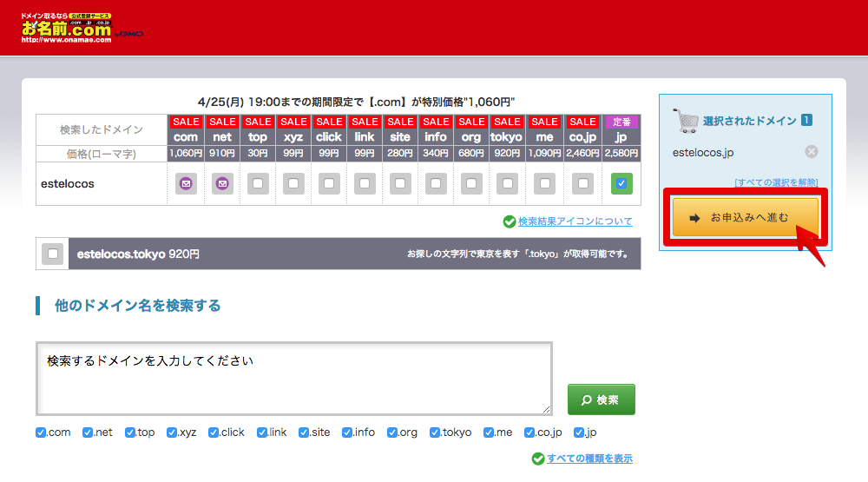The width and height of the screenshot is (868, 482).
Task: Uncheck the .xyz search filter
Action: coord(172,432)
